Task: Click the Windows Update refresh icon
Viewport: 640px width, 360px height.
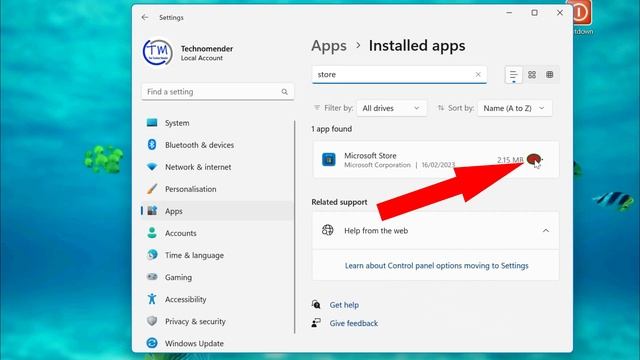Action: tap(152, 343)
